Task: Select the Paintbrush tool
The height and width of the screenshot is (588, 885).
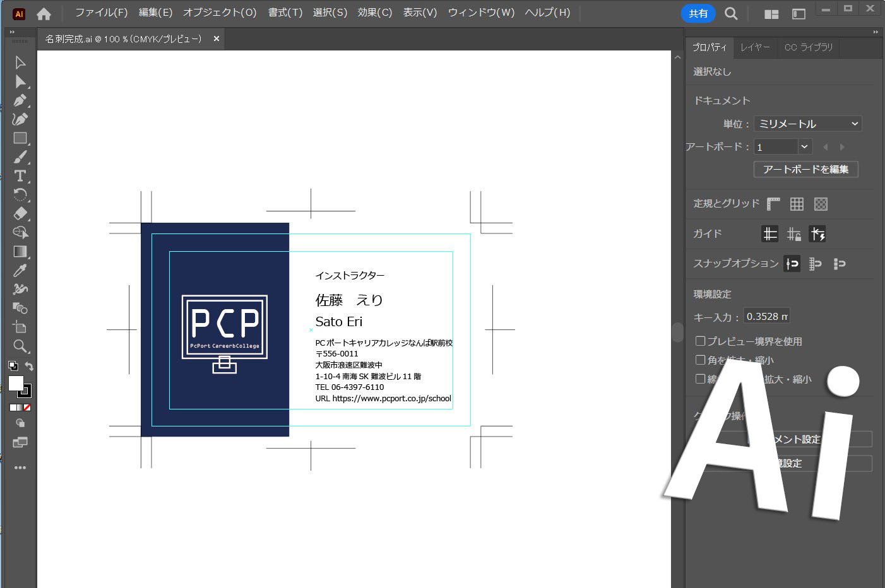Action: click(x=20, y=157)
